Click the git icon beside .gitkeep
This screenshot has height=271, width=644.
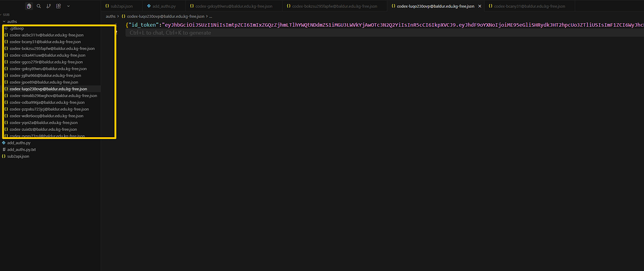tap(6, 29)
